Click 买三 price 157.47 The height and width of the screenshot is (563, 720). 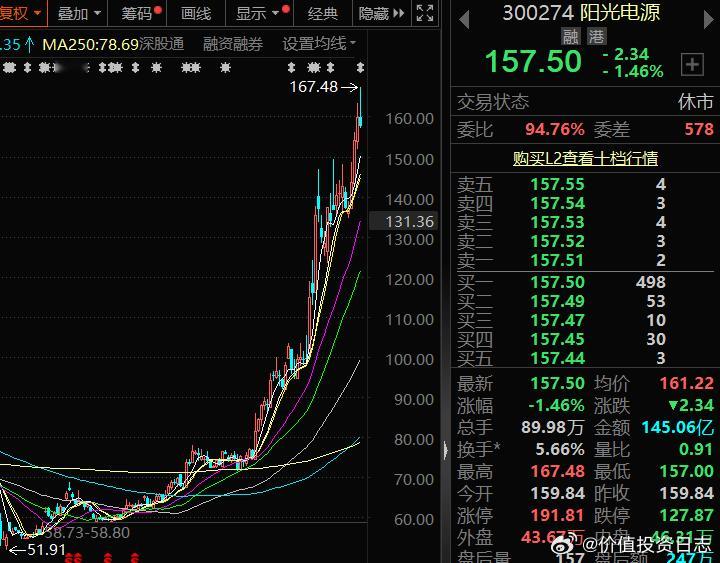click(557, 320)
